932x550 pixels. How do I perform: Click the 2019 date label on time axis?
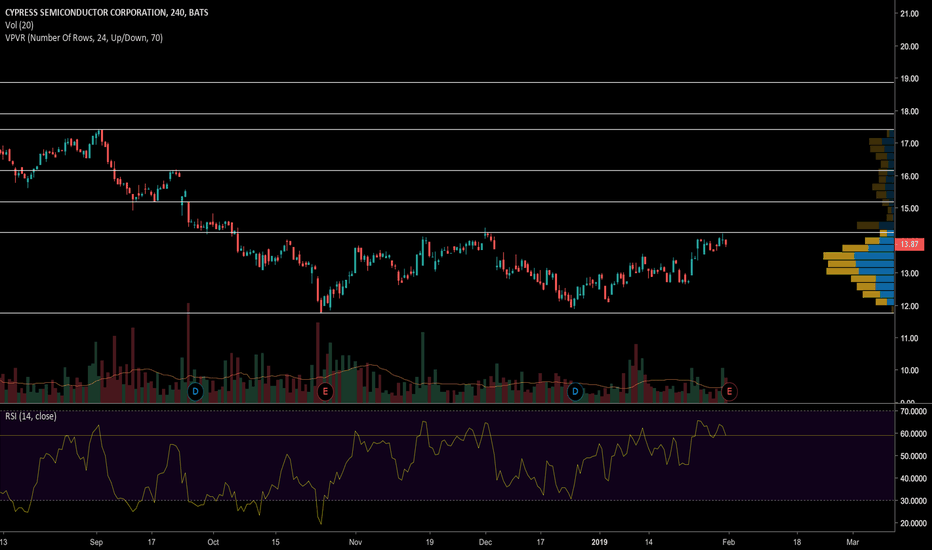point(599,542)
